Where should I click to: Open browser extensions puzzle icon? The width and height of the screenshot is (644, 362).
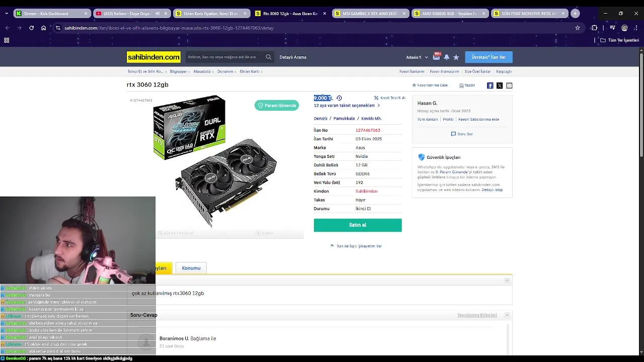pyautogui.click(x=594, y=28)
